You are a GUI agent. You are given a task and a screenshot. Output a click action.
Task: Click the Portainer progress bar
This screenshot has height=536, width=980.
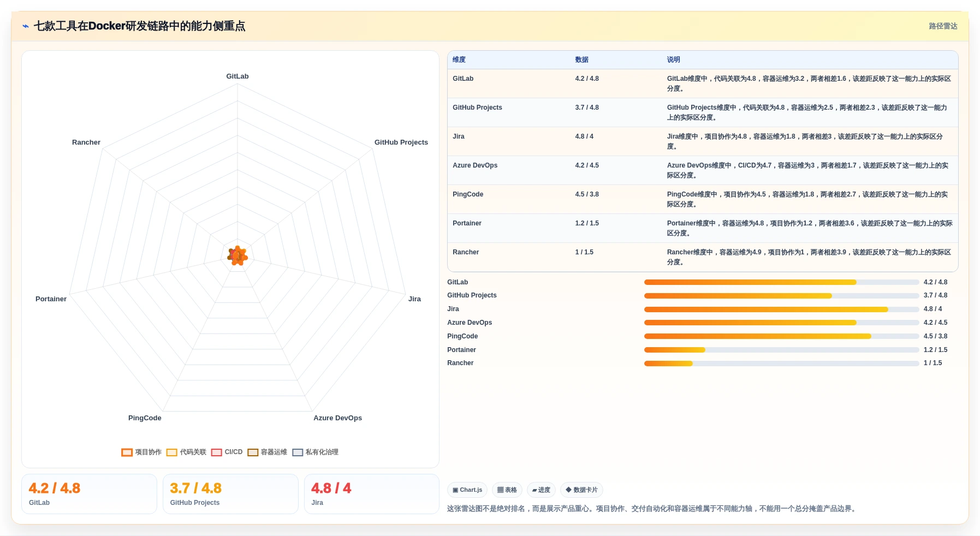(781, 350)
